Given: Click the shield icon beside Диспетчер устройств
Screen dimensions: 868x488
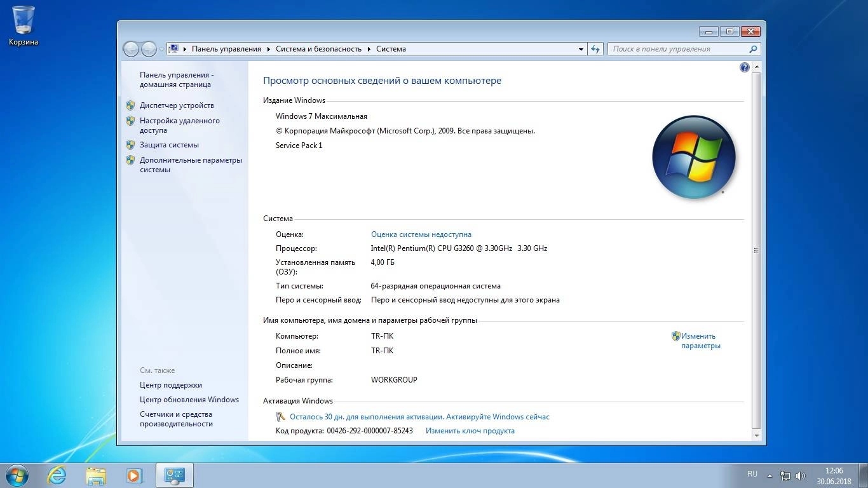Looking at the screenshot, I should click(x=130, y=105).
